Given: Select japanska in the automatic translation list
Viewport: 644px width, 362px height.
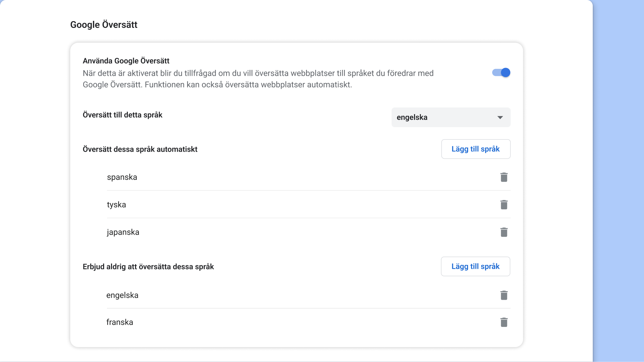Looking at the screenshot, I should [x=123, y=232].
